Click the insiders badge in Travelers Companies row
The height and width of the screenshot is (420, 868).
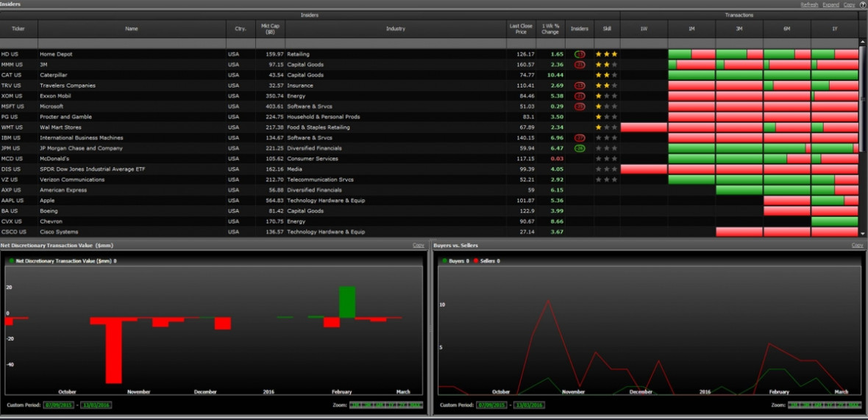tap(580, 86)
